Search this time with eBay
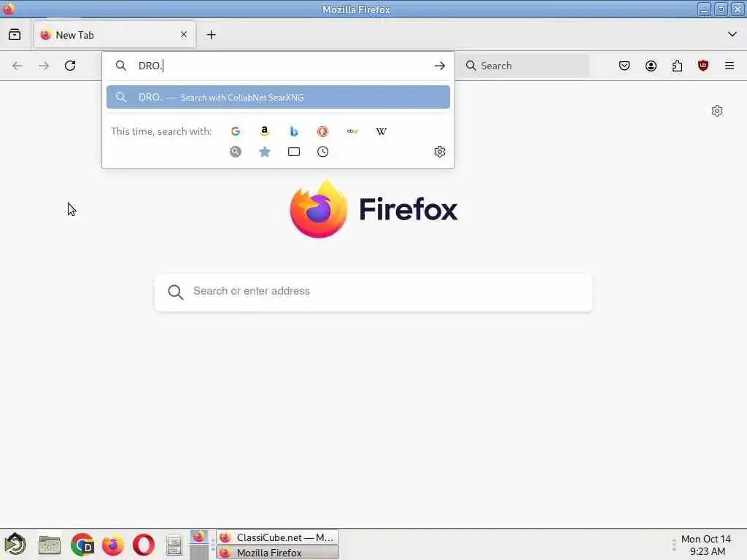 click(352, 131)
